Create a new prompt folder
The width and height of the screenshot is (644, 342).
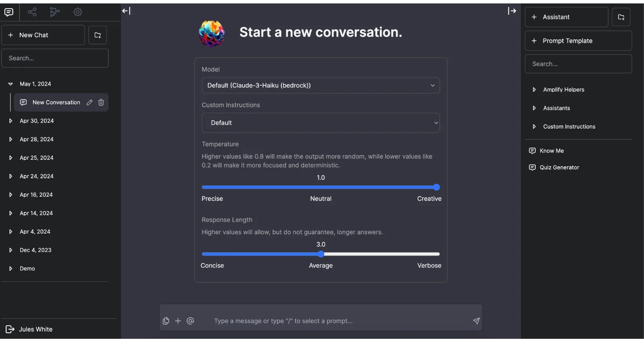(x=621, y=17)
